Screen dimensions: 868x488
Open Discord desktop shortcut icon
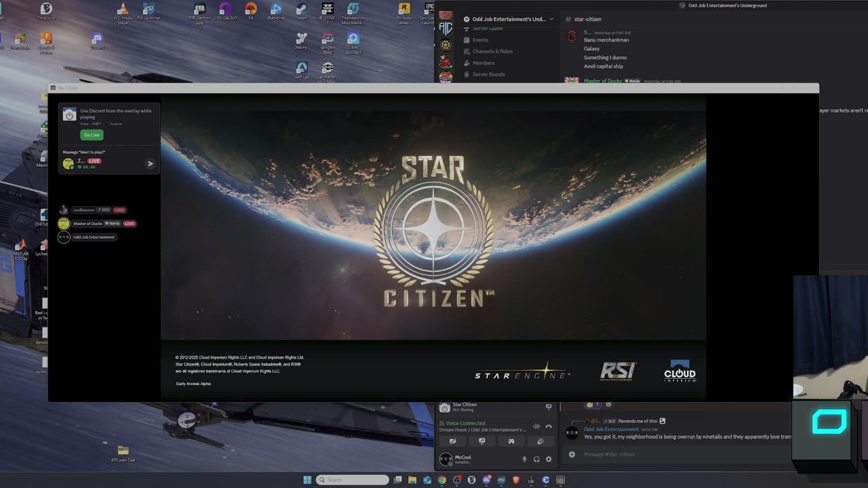pyautogui.click(x=97, y=41)
